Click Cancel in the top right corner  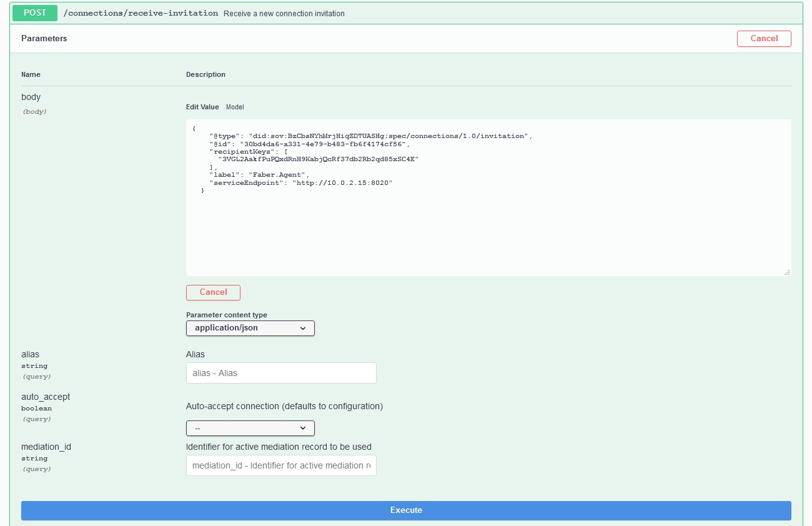(x=764, y=38)
